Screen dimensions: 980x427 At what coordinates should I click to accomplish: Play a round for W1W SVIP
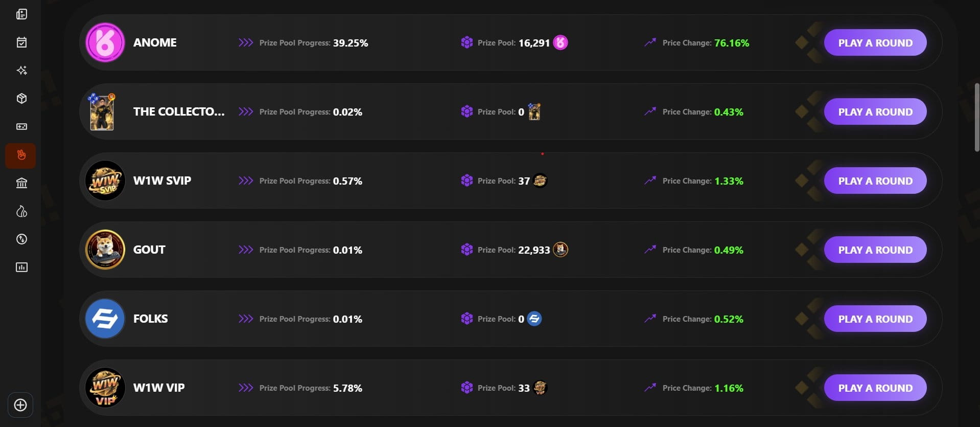click(875, 181)
